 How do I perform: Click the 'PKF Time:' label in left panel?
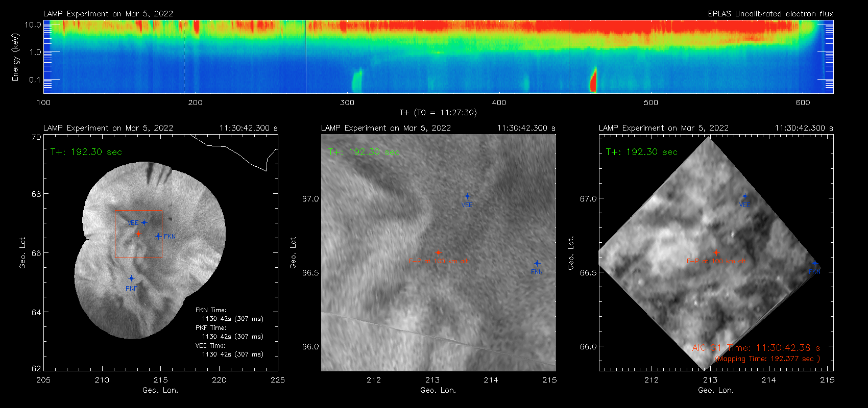211,328
